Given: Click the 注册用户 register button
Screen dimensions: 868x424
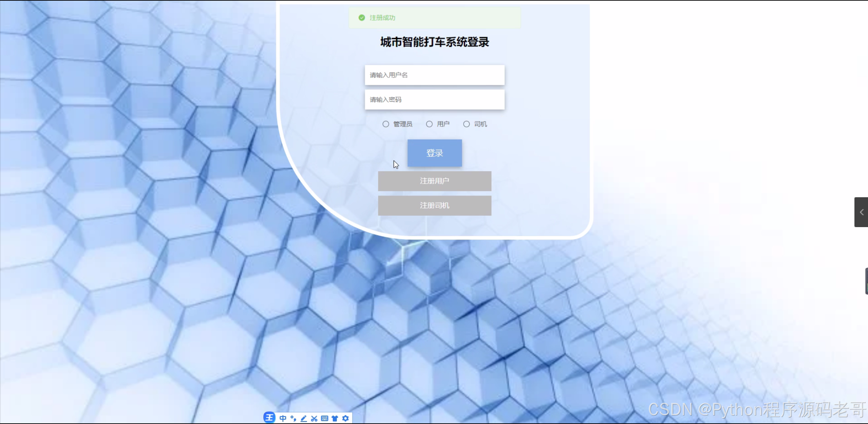Looking at the screenshot, I should (434, 181).
